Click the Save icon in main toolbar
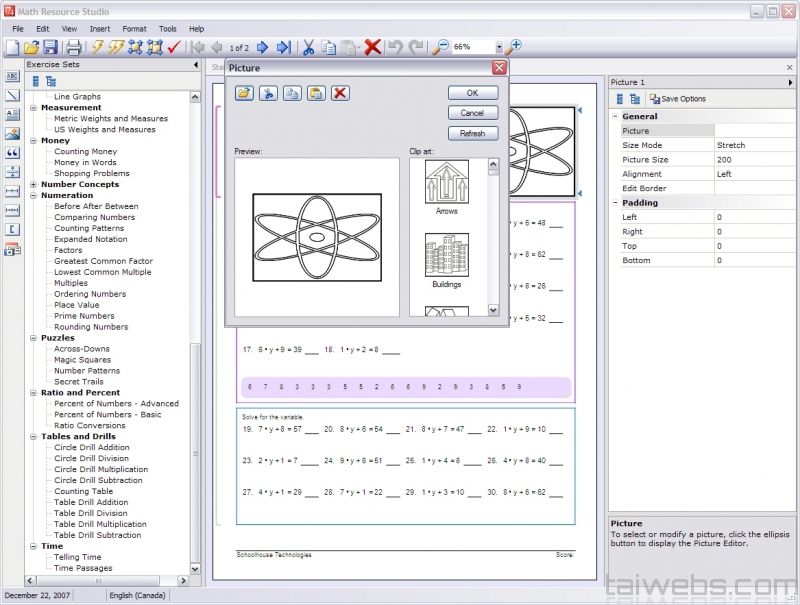 tap(49, 47)
